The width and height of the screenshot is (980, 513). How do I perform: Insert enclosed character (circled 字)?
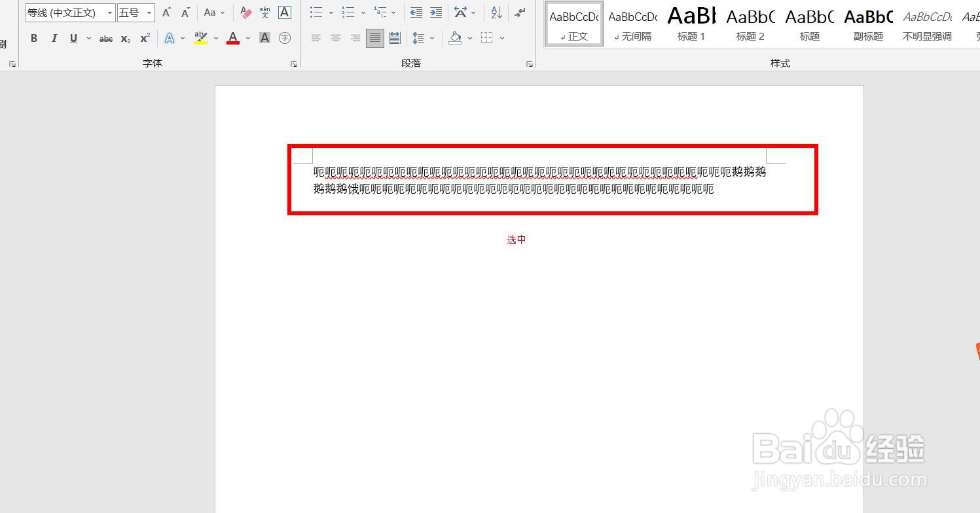[285, 39]
